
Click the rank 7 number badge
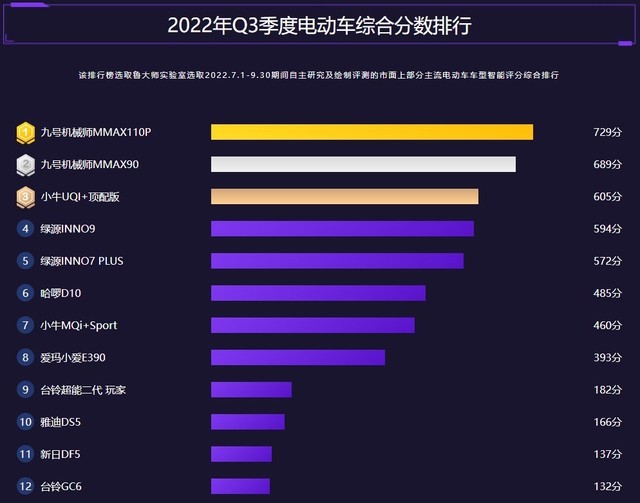25,325
